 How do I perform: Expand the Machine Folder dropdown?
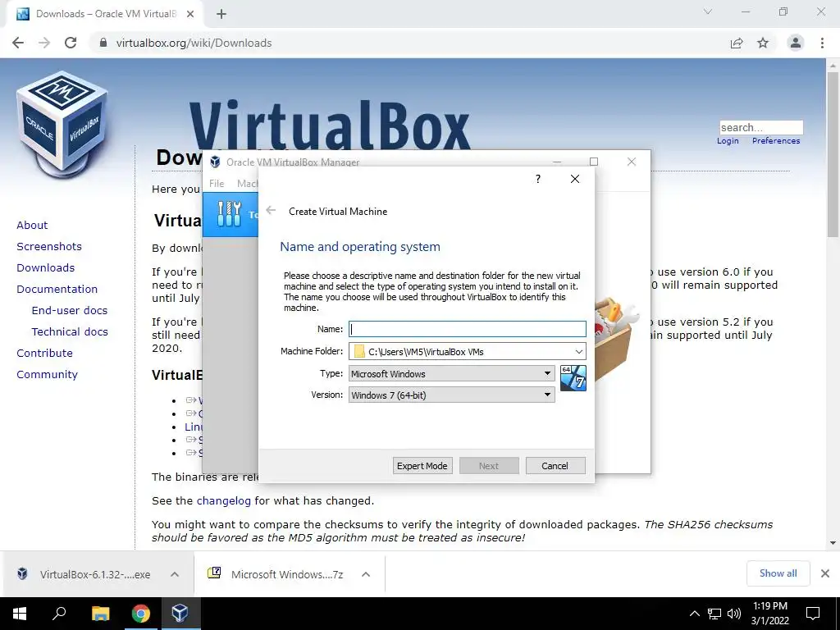579,351
